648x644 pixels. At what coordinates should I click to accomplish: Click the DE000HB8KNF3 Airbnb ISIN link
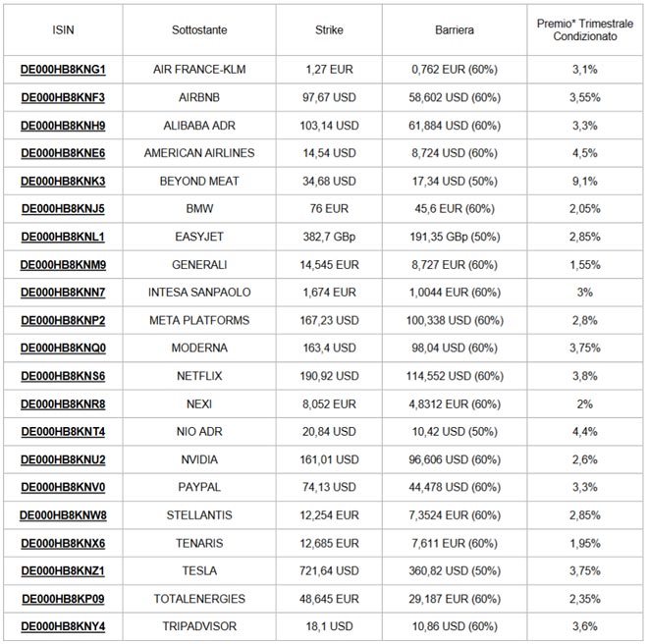(63, 98)
